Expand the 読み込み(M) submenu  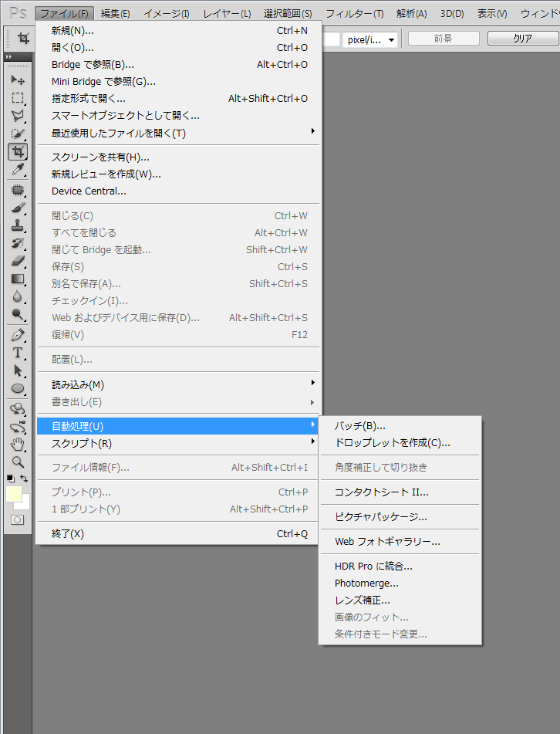coord(177,385)
